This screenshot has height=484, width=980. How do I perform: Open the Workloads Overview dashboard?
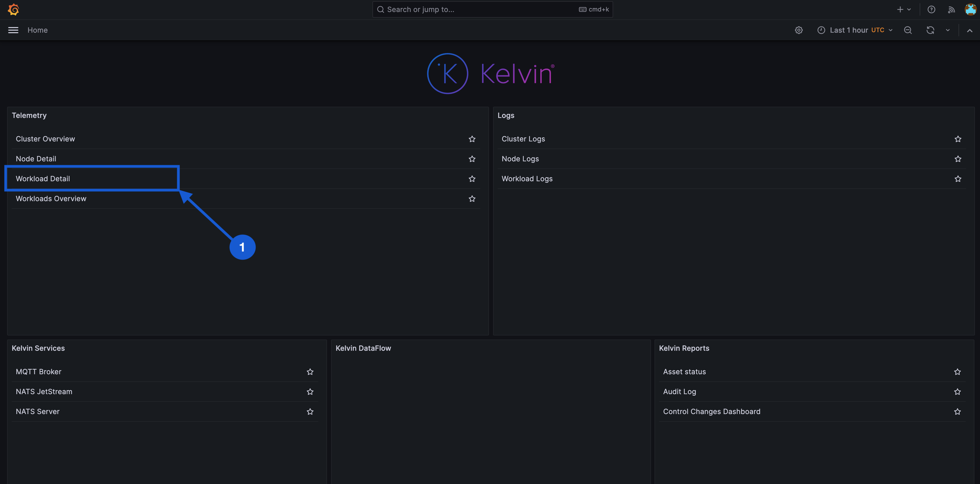[x=51, y=198]
